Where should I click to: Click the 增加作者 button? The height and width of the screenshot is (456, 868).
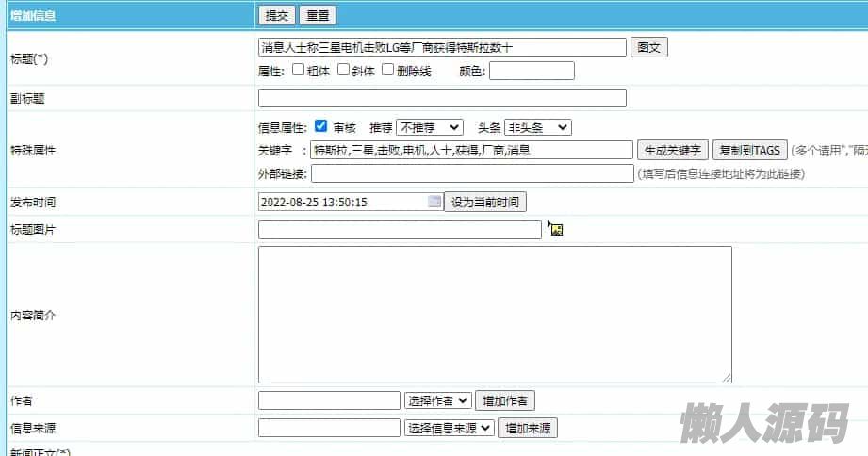click(x=505, y=400)
